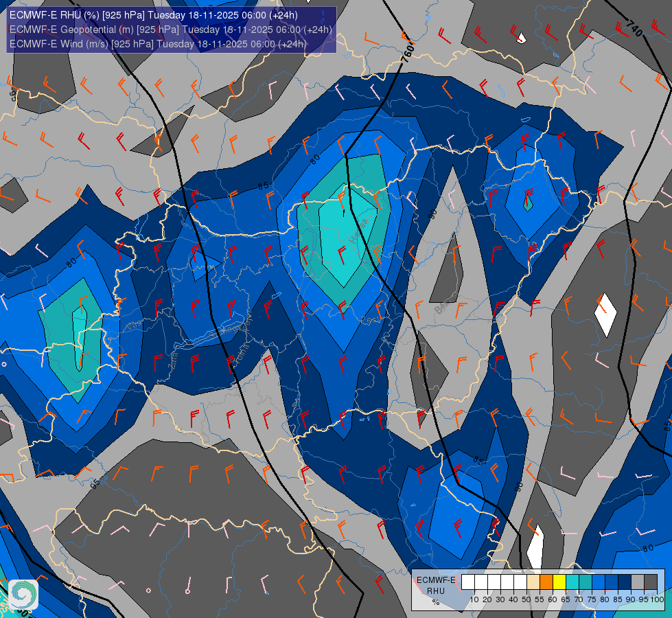Pick the dark gray 95-100 legend swatch
Viewport: 672px width, 618px height.
coord(651,582)
